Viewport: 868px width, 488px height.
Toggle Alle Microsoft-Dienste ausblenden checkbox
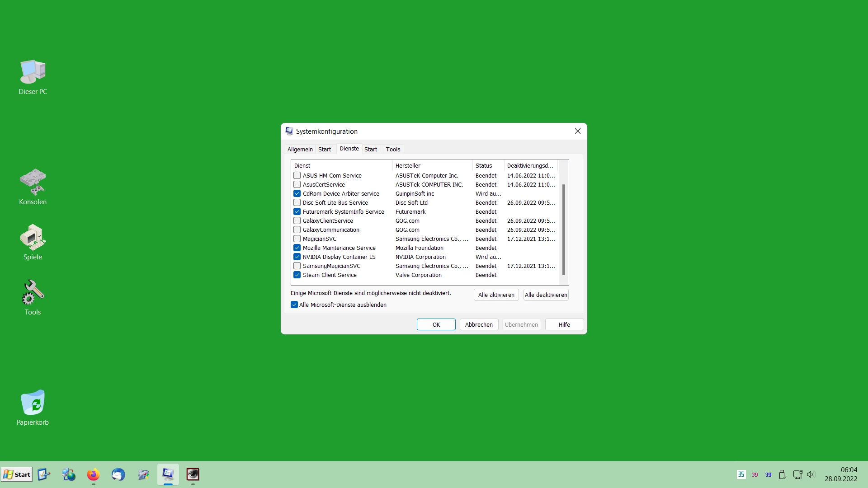pos(294,305)
